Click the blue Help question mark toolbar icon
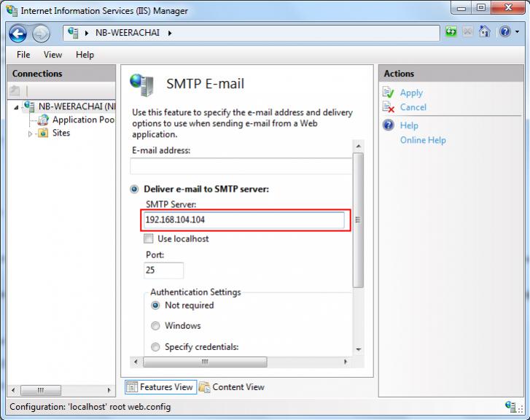Viewport: 530px width, 420px height. [x=505, y=32]
